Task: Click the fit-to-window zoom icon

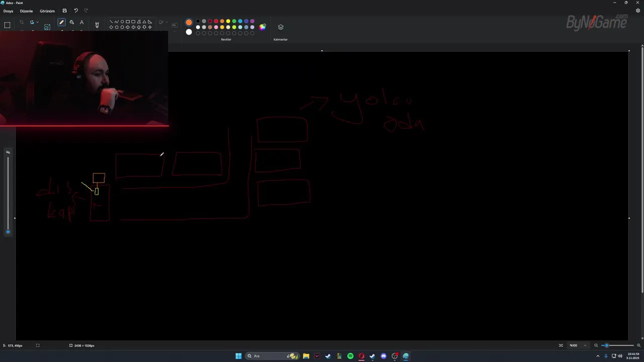Action: click(x=561, y=345)
